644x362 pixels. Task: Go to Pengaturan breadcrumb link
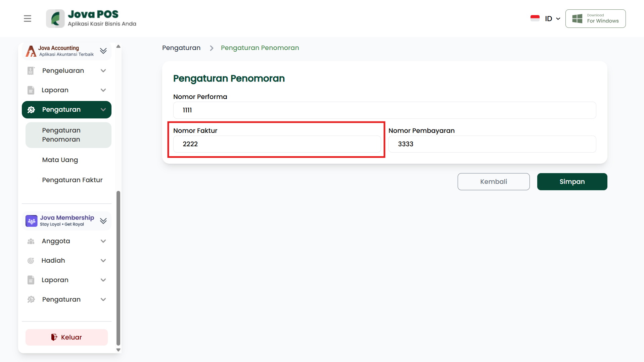pos(181,48)
